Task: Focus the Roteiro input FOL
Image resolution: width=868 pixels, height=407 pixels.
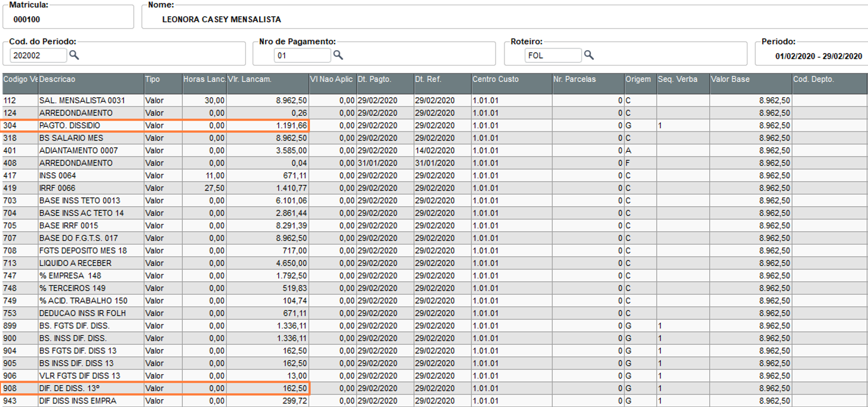Action: coord(553,56)
